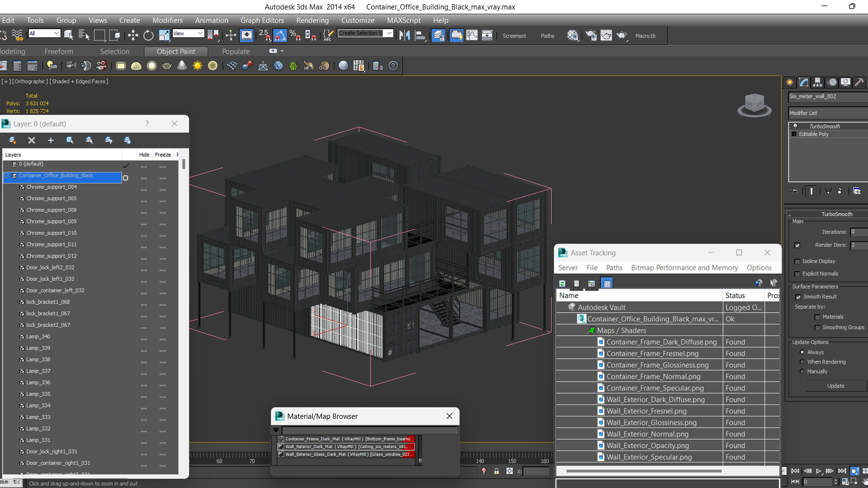Open the Modifier List dropdown
The image size is (868, 488).
tap(828, 113)
